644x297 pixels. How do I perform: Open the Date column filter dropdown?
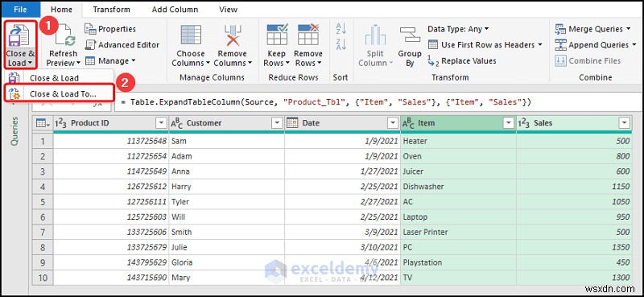coord(393,123)
